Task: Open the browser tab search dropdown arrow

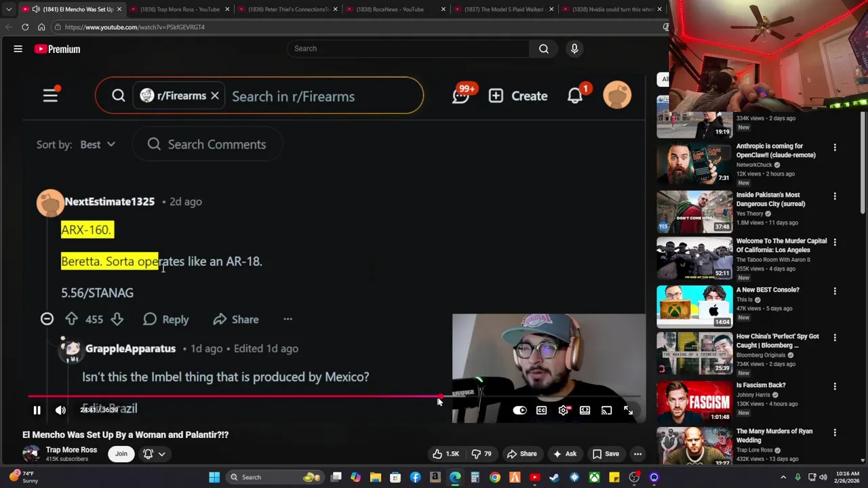Action: (9, 9)
